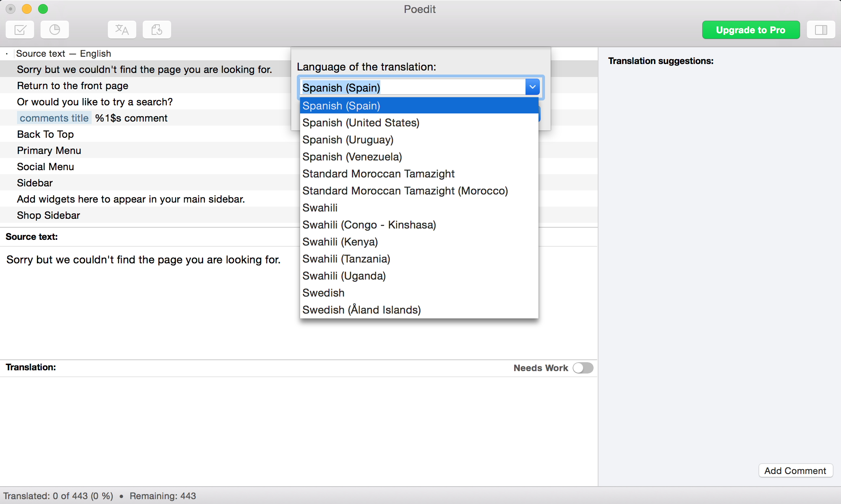Choose Standard Moroccan Tamazight (Morocco)

coord(419,191)
